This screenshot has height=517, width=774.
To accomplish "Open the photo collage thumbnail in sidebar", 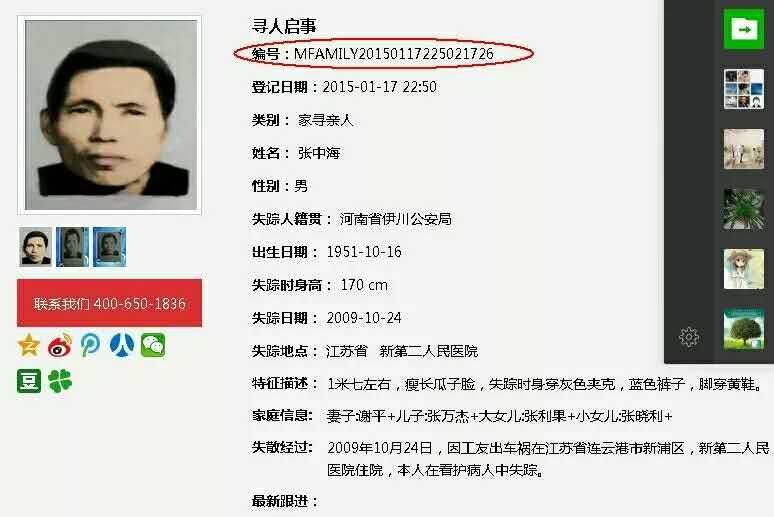I will pos(744,89).
